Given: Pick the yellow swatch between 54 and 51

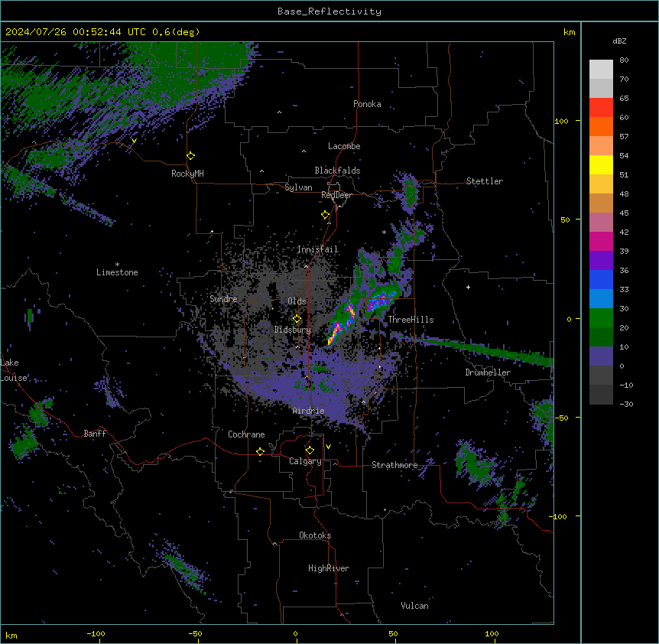Looking at the screenshot, I should click(x=601, y=164).
